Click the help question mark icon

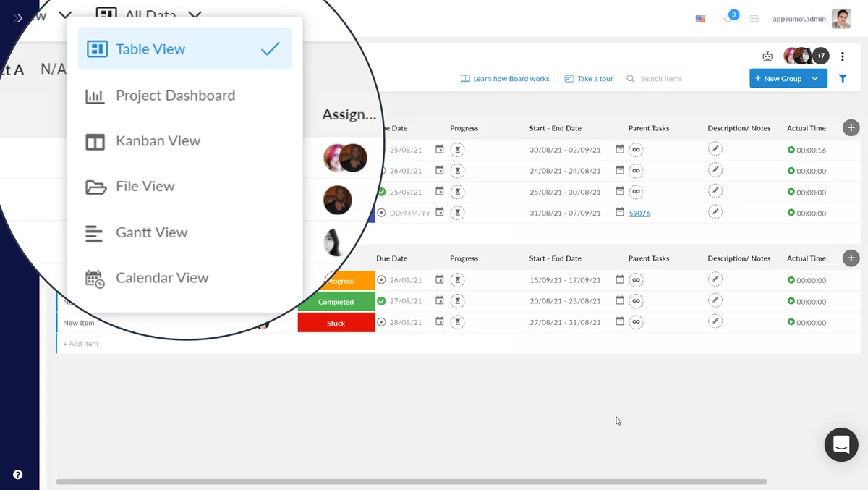18,475
